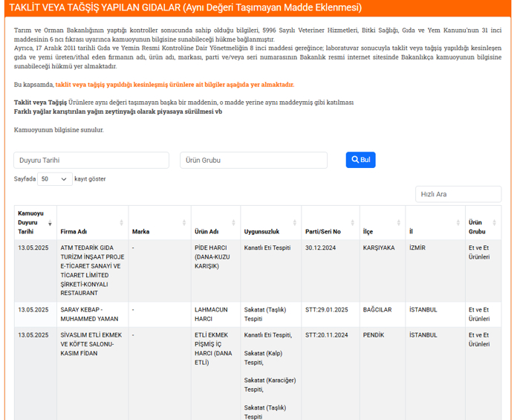520x420 pixels.
Task: Click sort arrows in Ürün Grubu header
Action: point(494,222)
